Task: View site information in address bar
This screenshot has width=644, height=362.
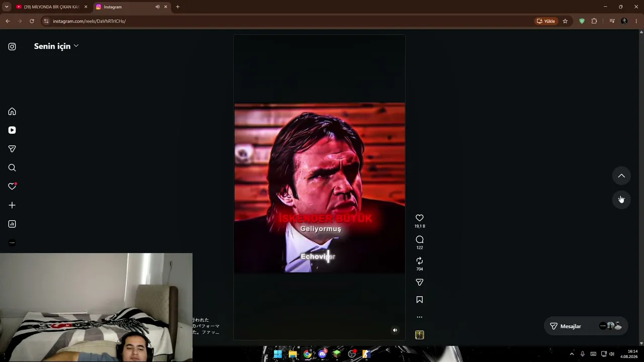Action: [46, 21]
